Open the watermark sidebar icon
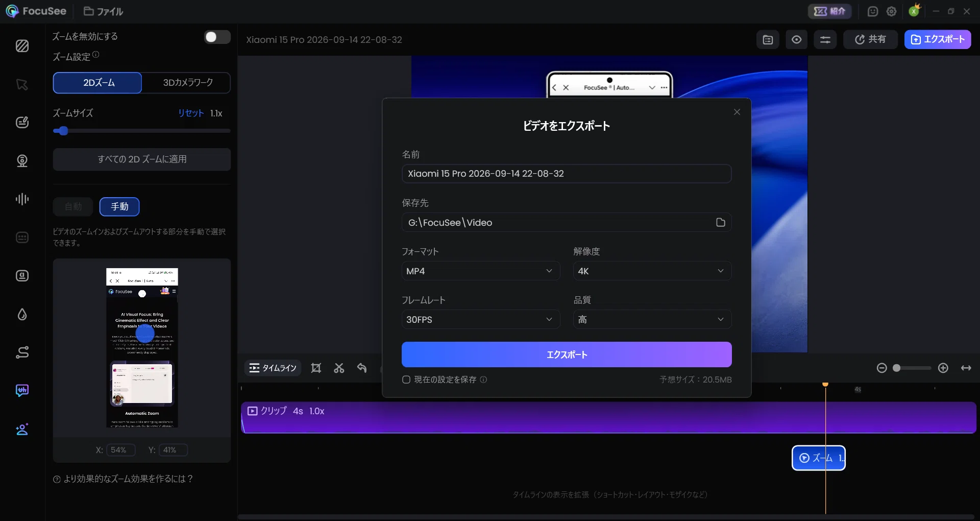Viewport: 980px width, 521px height. pos(22,276)
